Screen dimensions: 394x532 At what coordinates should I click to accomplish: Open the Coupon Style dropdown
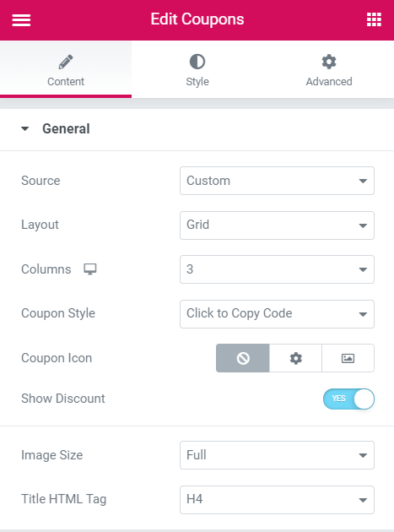pos(277,314)
